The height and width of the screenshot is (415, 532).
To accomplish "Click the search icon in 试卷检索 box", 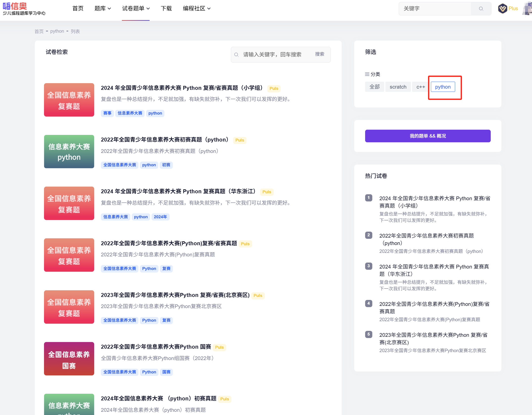I will pyautogui.click(x=237, y=55).
